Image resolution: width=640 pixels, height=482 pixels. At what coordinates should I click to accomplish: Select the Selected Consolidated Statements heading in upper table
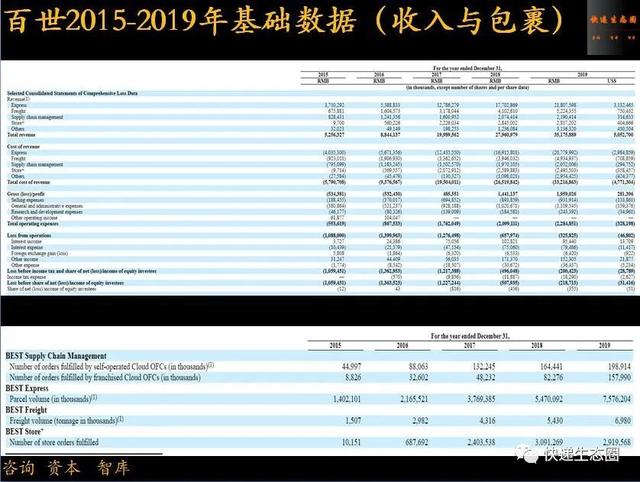coord(72,93)
